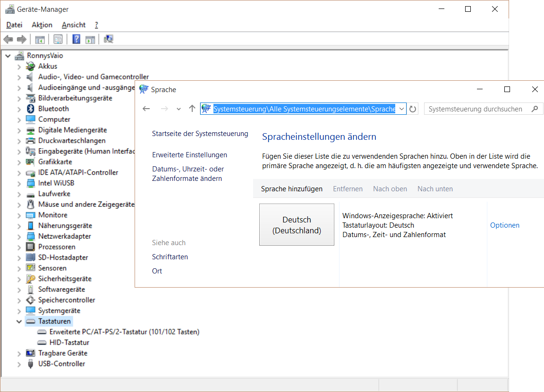Viewport: 544px width, 392px height.
Task: Click the Speichercontroller icon
Action: pos(31,300)
